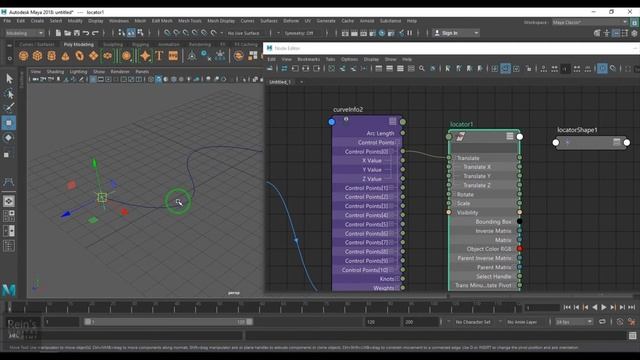Click the range slider bar handle at 120
Viewport: 640px width, 360px height.
tap(249, 322)
